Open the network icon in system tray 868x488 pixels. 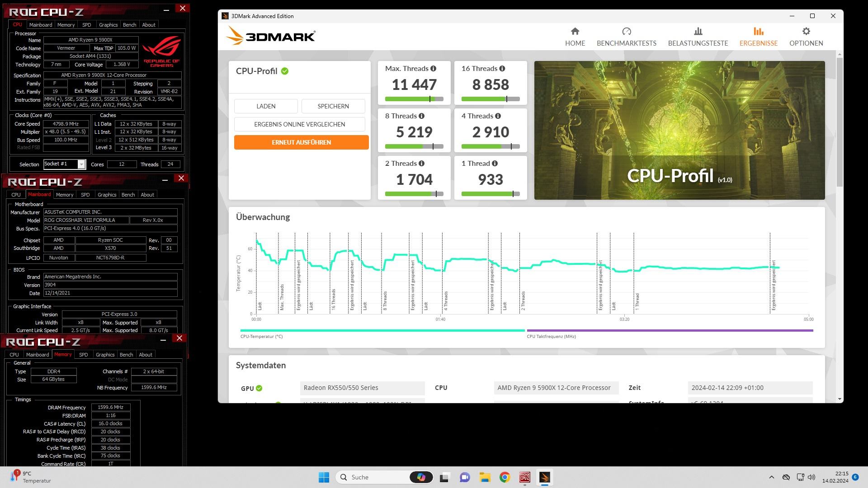(x=800, y=477)
